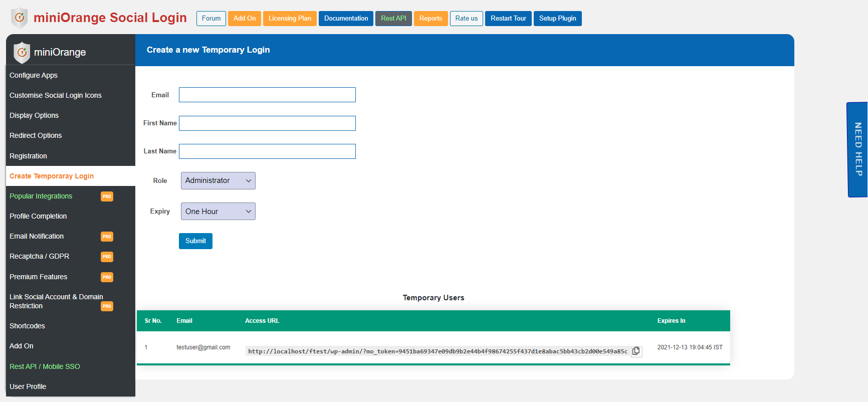Click the Expires In column header

coord(671,321)
